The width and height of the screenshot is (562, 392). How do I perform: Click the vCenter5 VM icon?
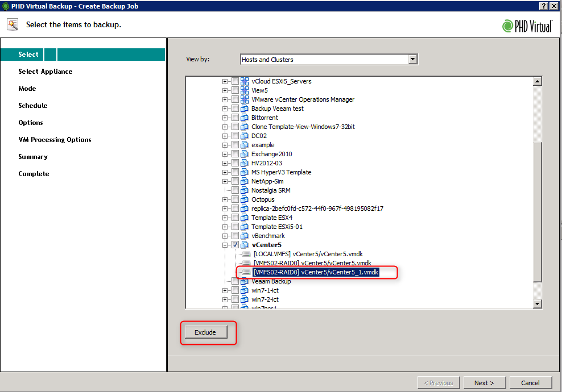[245, 245]
